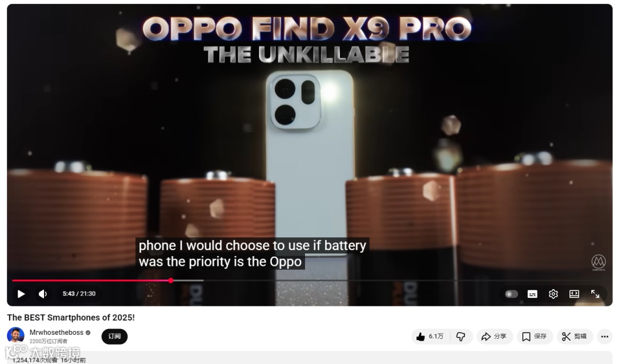Switch to theater mode view

tap(574, 294)
